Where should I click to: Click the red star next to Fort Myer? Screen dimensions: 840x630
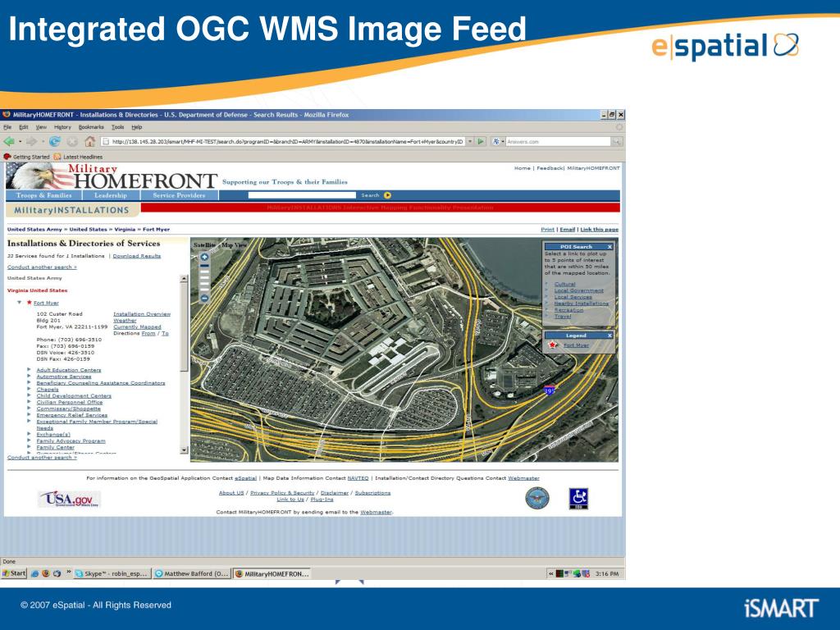click(x=29, y=303)
